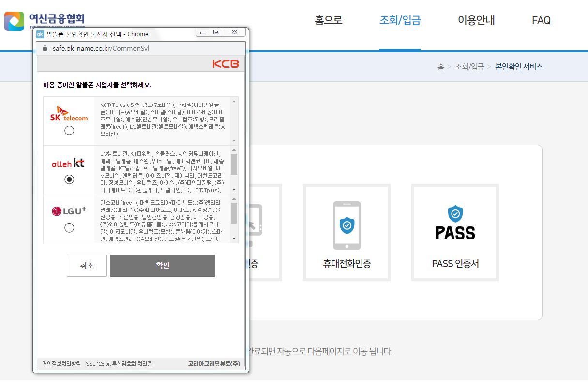The height and width of the screenshot is (388, 588).
Task: Click PASS 인증서 label text
Action: (455, 264)
